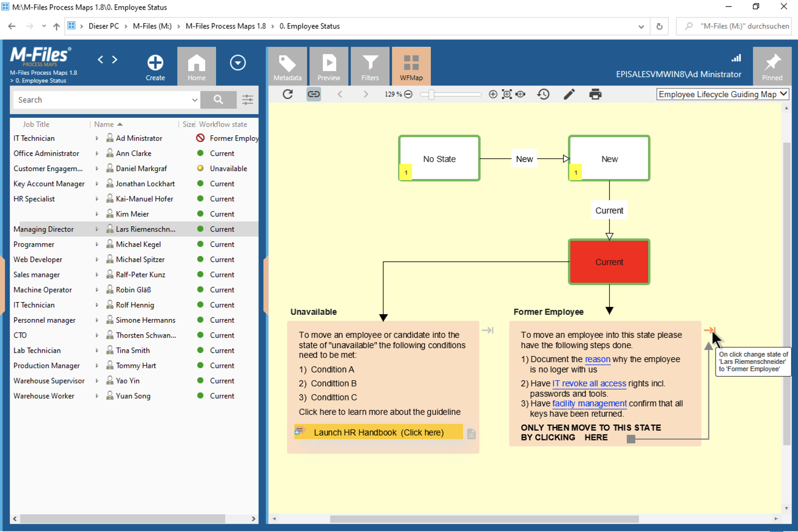The height and width of the screenshot is (532, 798).
Task: Refresh the Explorer address bar
Action: (660, 27)
